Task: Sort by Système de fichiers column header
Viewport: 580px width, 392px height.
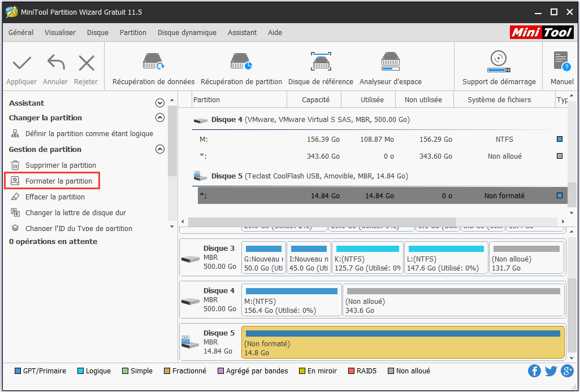Action: pos(504,100)
